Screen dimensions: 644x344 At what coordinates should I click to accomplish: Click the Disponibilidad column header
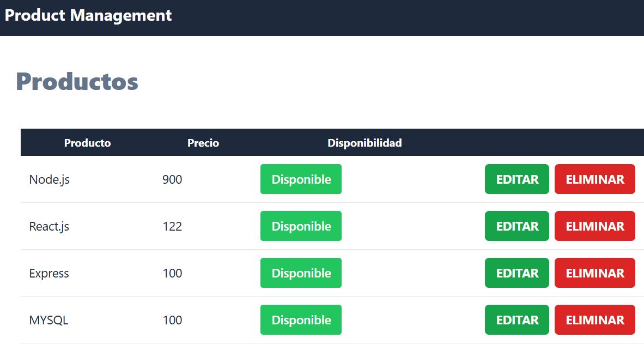364,143
